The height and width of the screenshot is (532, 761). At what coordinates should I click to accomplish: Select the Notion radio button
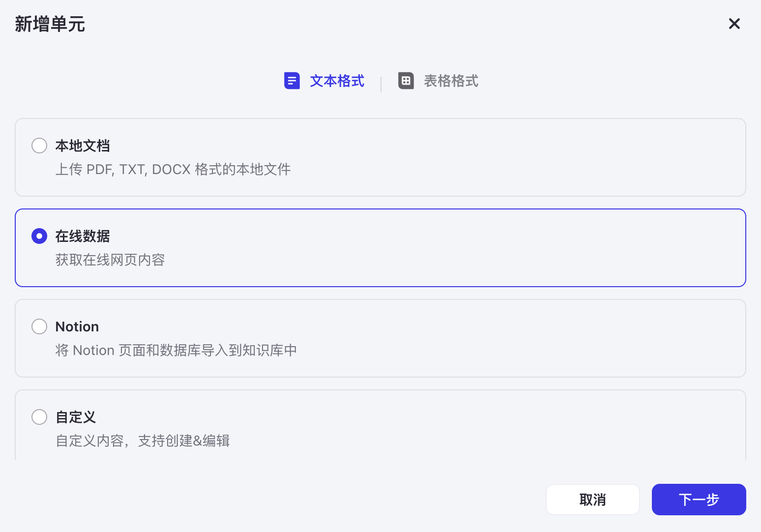[x=39, y=326]
